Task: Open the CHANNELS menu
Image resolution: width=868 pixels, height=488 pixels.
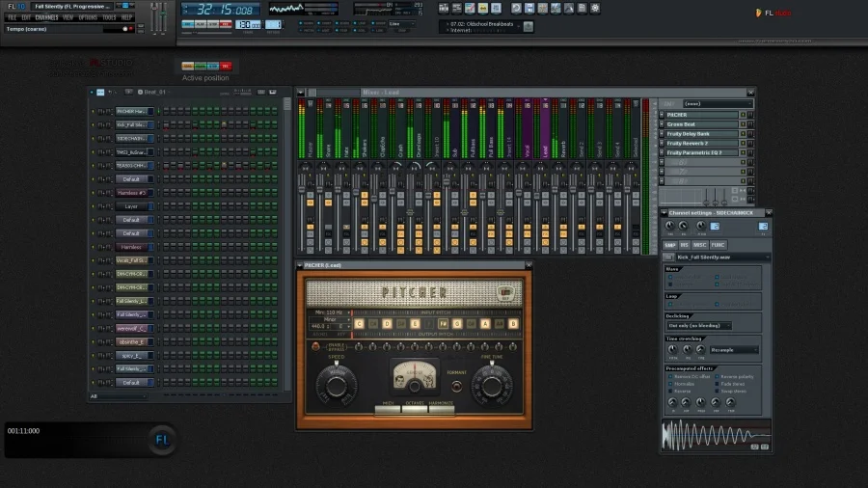Action: click(46, 17)
